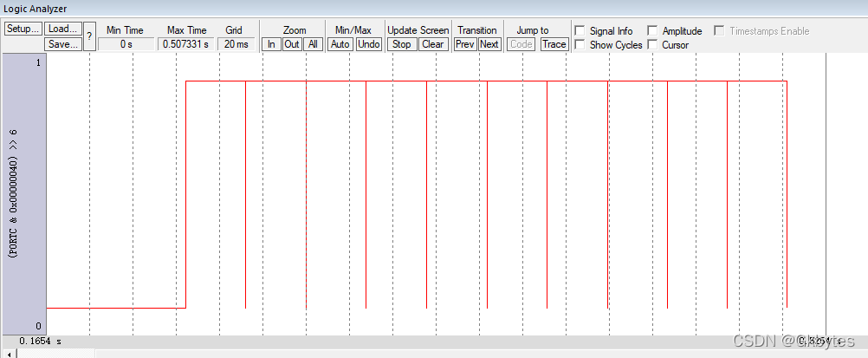Enable the Amplitude checkbox
This screenshot has height=358, width=868.
coord(652,31)
